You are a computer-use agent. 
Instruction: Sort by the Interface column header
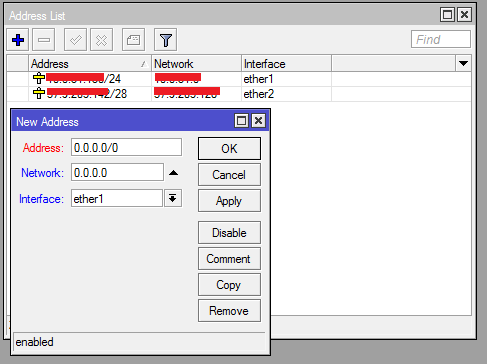[286, 63]
